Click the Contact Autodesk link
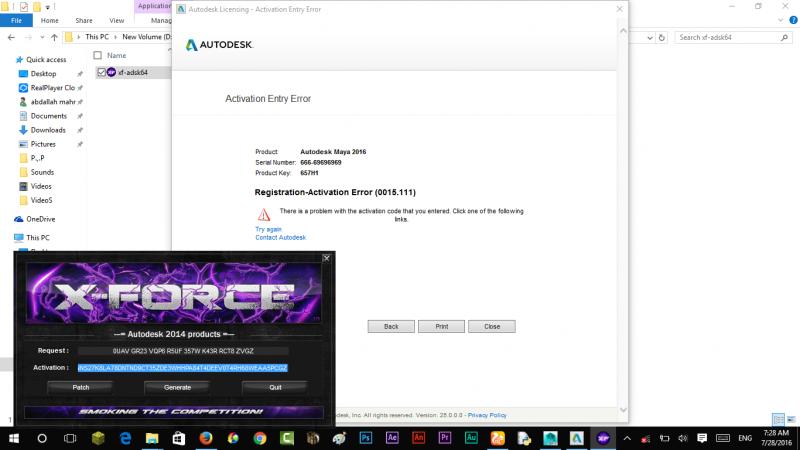 click(x=280, y=238)
